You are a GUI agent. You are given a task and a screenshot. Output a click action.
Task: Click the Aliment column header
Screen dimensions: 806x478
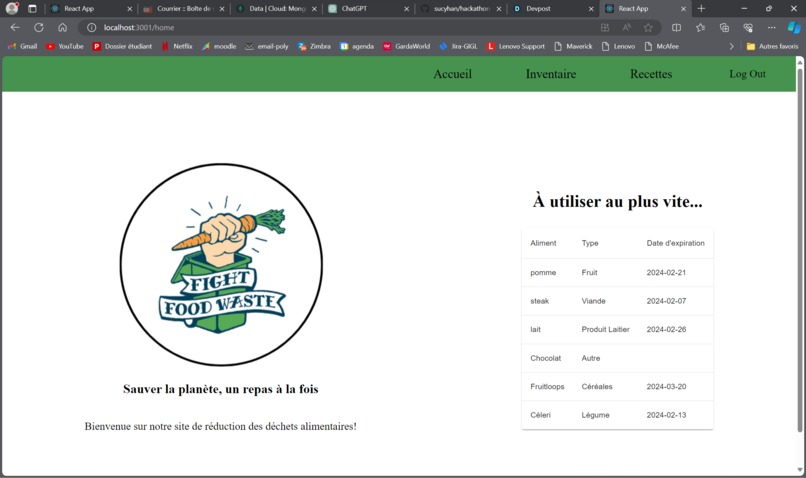point(543,243)
